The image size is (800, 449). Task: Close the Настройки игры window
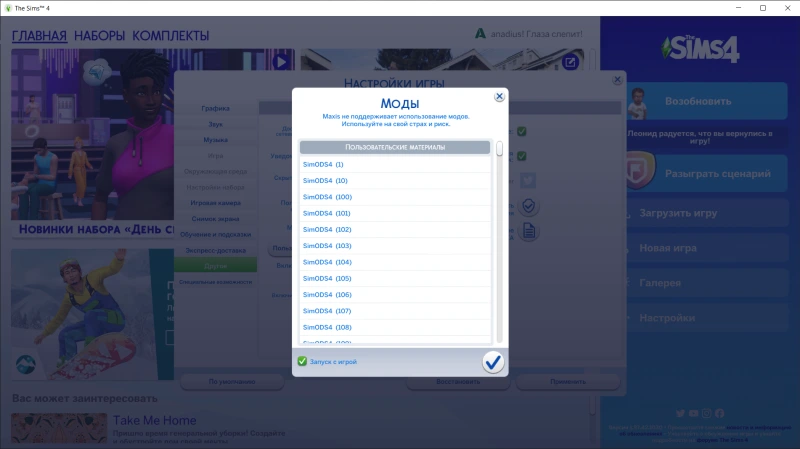[x=617, y=80]
